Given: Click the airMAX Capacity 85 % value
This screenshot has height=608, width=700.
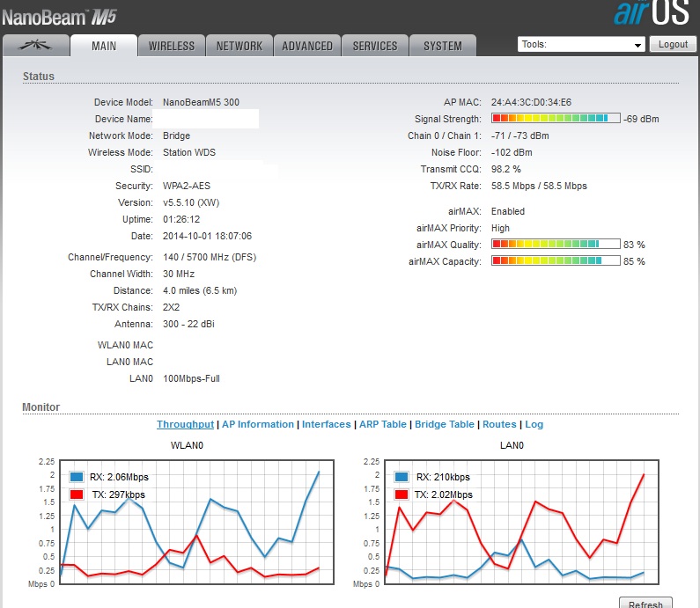Looking at the screenshot, I should click(634, 261).
